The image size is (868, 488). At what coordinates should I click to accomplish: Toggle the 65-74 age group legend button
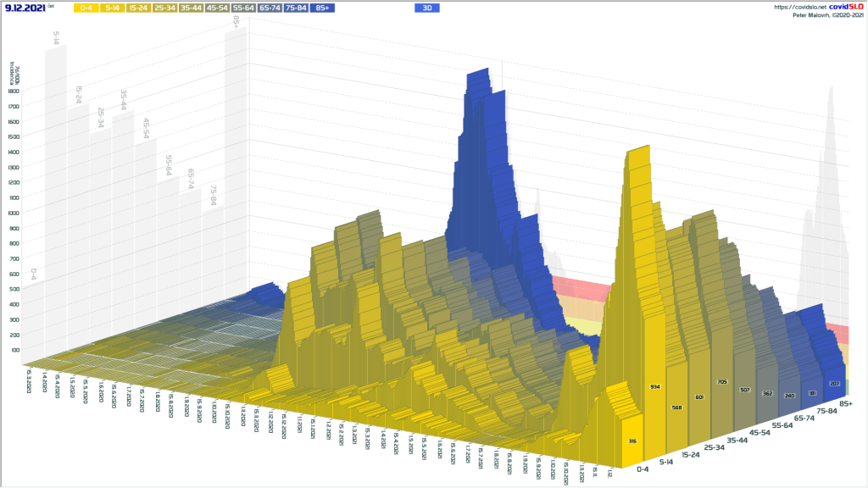[270, 8]
